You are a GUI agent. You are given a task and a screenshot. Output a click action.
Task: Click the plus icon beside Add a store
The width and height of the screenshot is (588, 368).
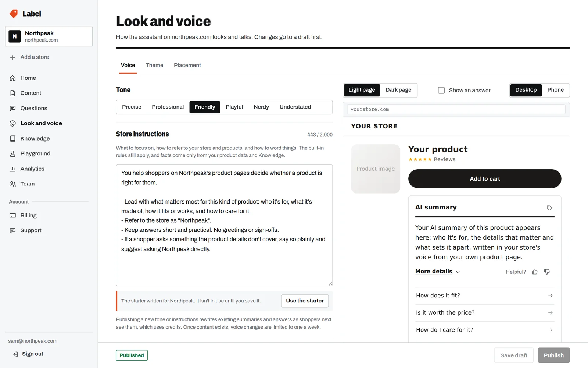coord(12,57)
